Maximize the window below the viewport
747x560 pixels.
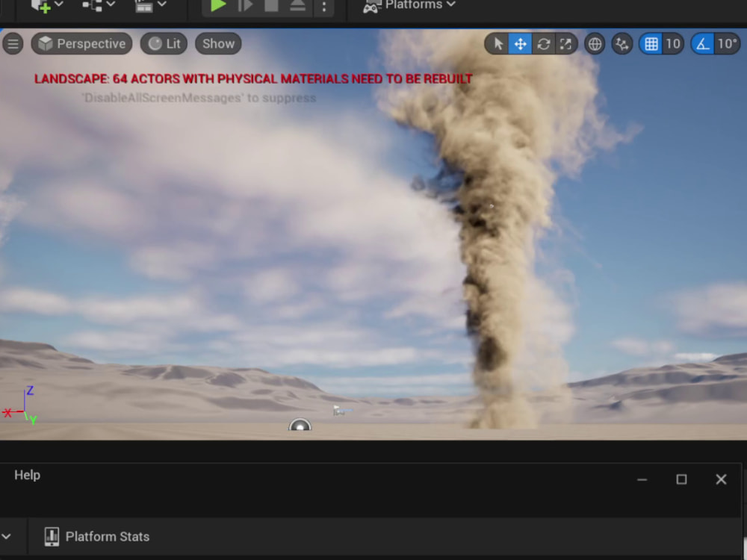681,479
